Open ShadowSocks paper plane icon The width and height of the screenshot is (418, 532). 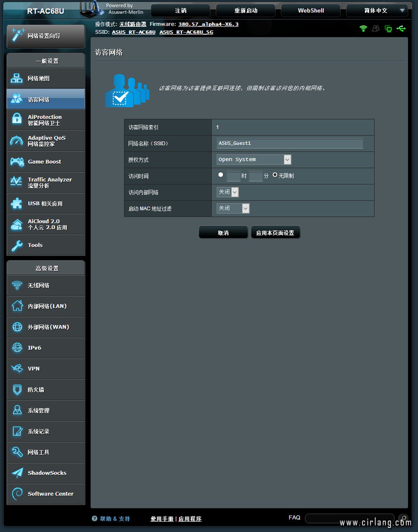[x=17, y=473]
